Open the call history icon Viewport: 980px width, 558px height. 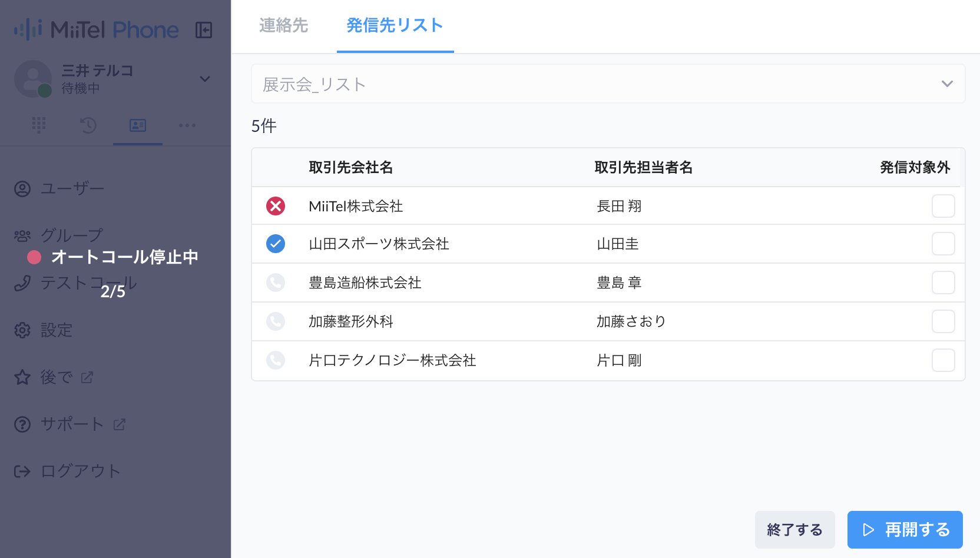(x=88, y=125)
